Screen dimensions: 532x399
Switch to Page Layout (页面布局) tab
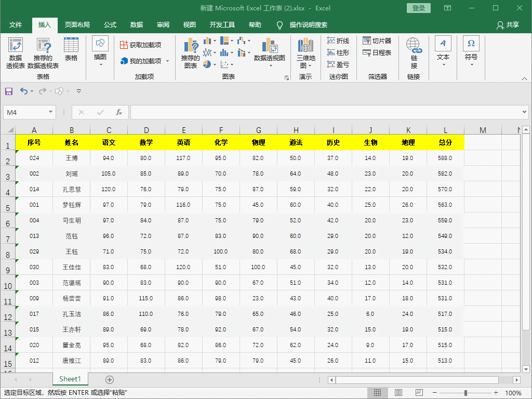77,25
